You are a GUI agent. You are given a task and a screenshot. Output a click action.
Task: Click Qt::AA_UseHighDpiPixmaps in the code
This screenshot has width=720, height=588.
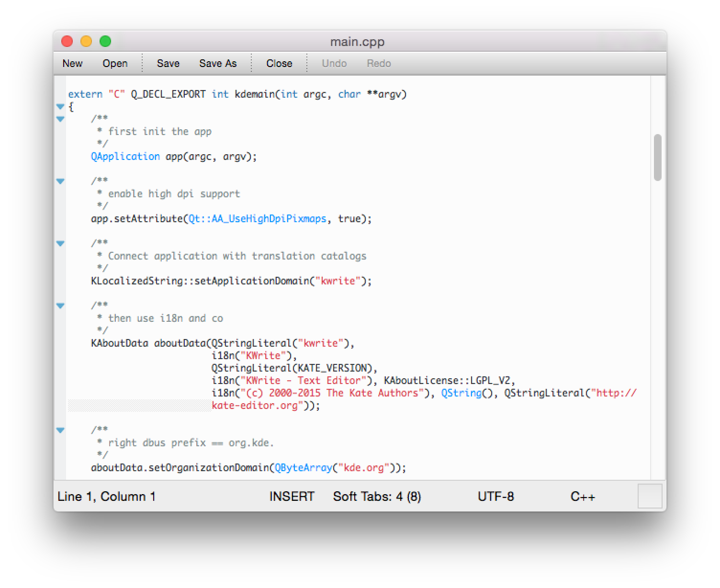258,219
